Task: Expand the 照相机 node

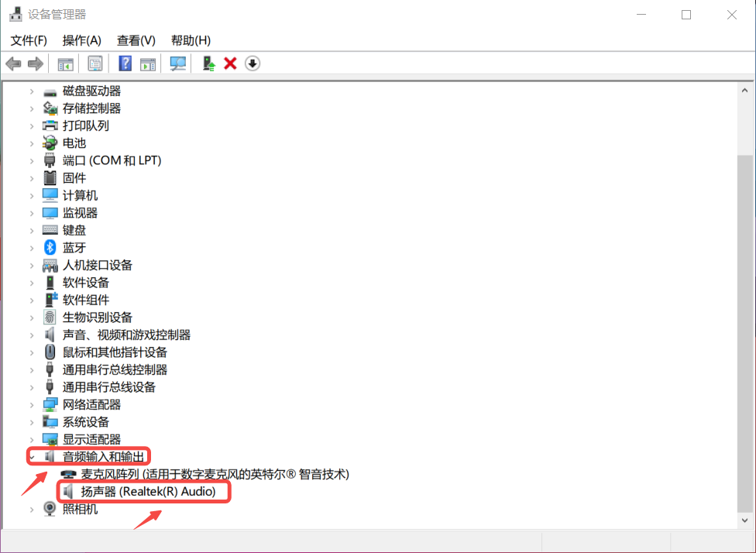Action: (32, 510)
